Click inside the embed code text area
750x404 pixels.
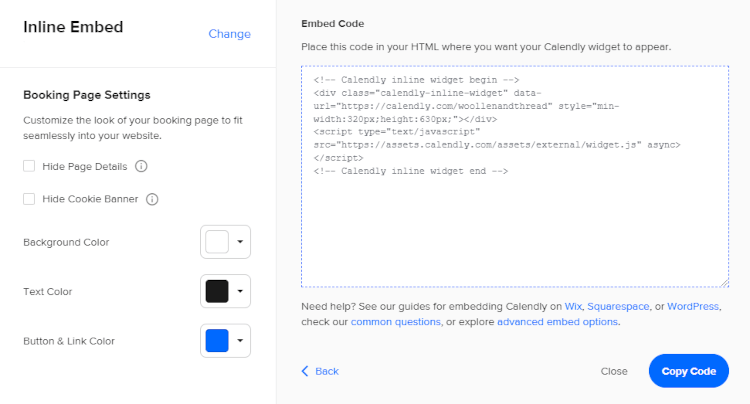point(515,176)
